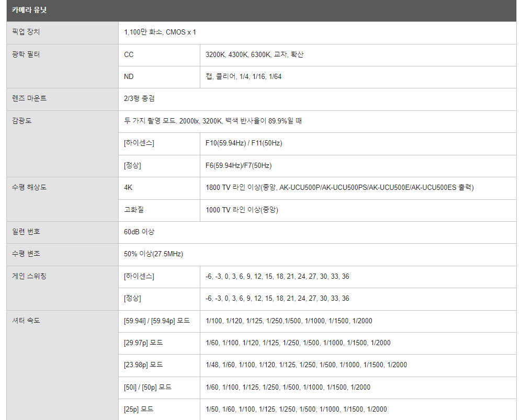Click the CC filter sub-label
The height and width of the screenshot is (420, 522).
pyautogui.click(x=129, y=54)
